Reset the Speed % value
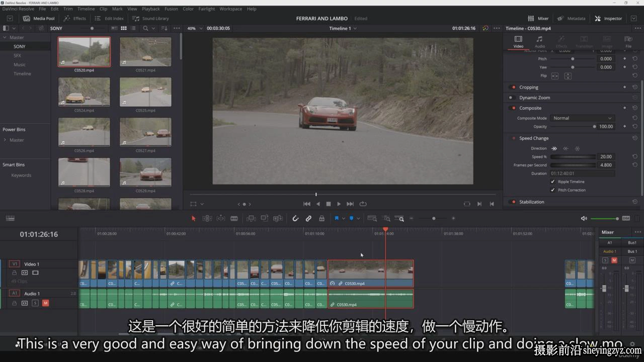644x362 pixels. [635, 156]
